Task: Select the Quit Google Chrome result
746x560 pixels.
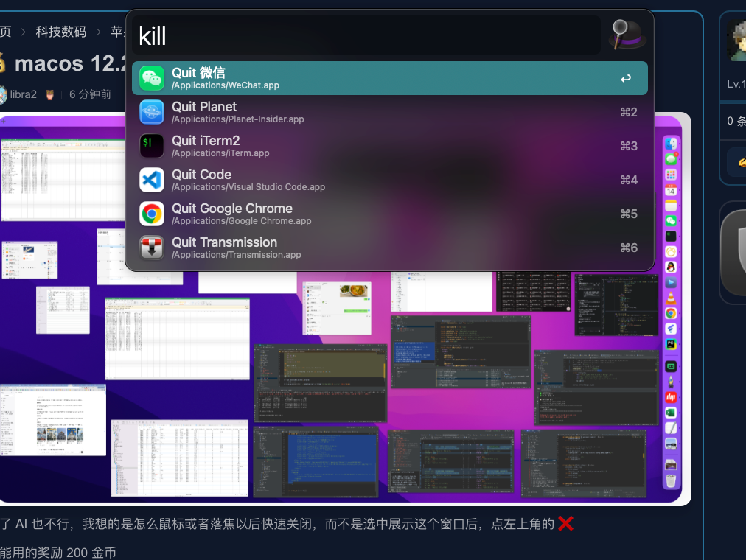Action: click(390, 214)
